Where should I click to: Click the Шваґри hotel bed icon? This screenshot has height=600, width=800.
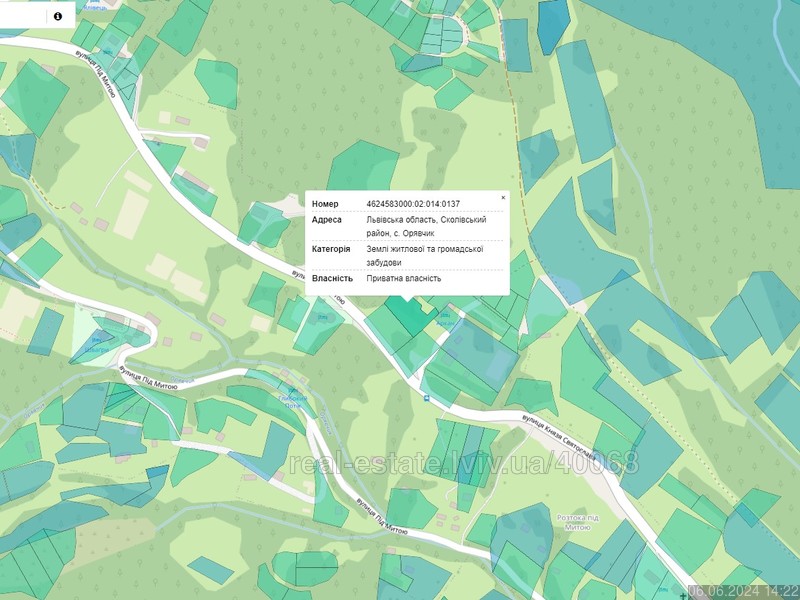[96, 340]
